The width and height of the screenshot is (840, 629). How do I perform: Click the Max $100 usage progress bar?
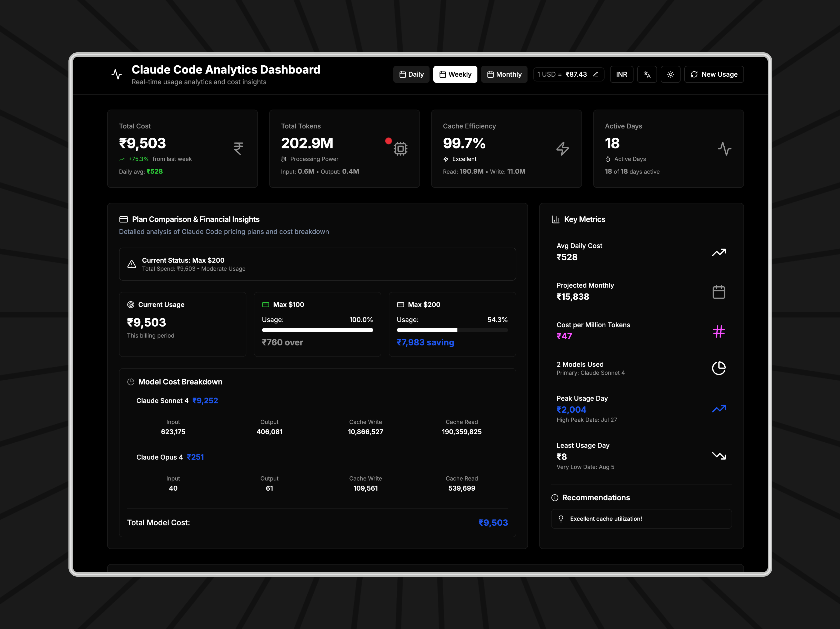317,330
